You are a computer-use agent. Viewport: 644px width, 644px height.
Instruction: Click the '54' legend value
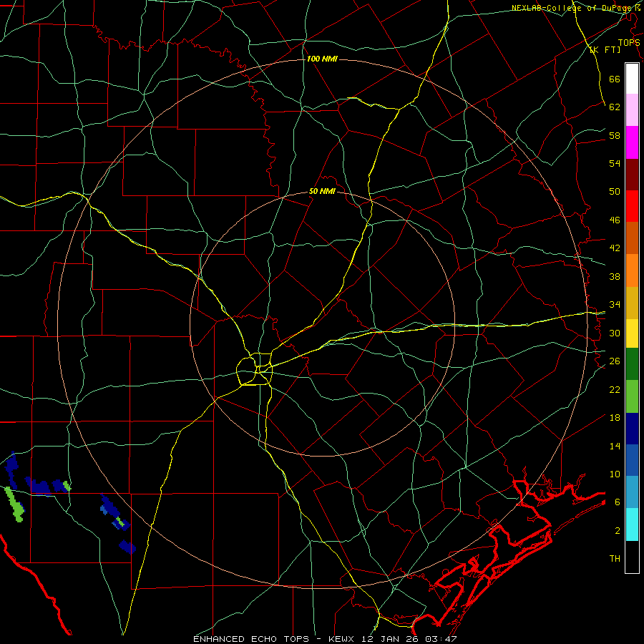click(x=615, y=163)
